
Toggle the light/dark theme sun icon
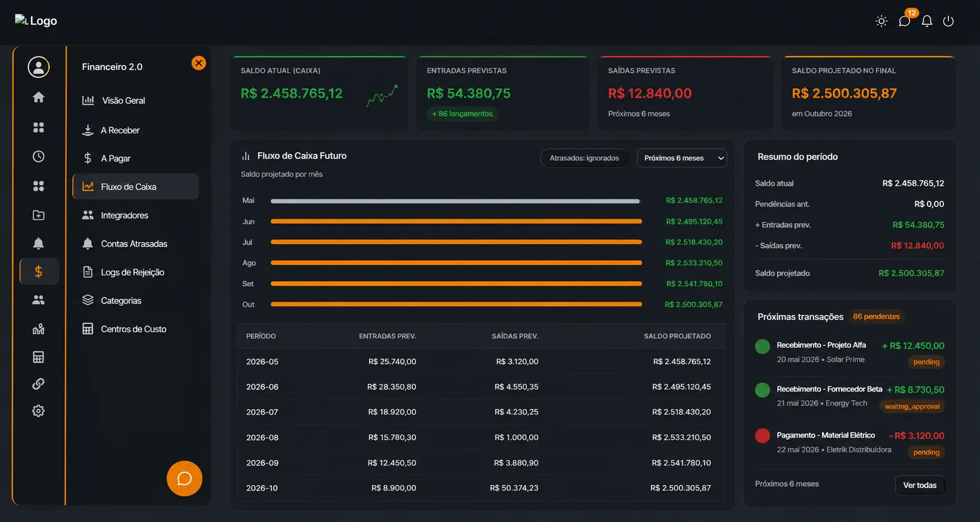tap(881, 21)
